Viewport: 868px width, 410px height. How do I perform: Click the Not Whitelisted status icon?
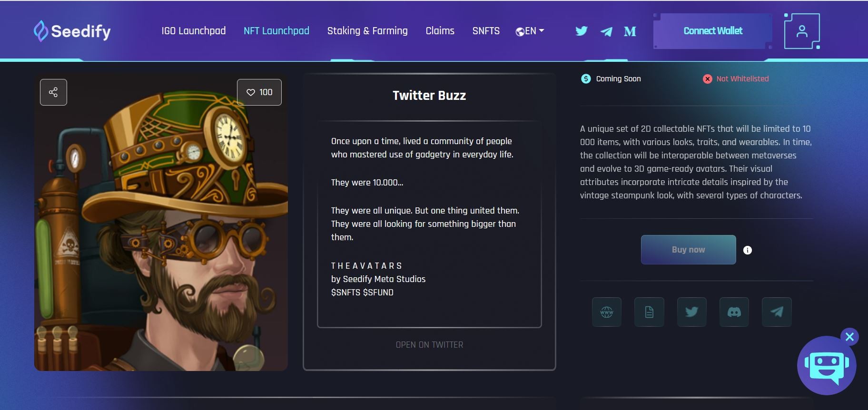pyautogui.click(x=708, y=79)
